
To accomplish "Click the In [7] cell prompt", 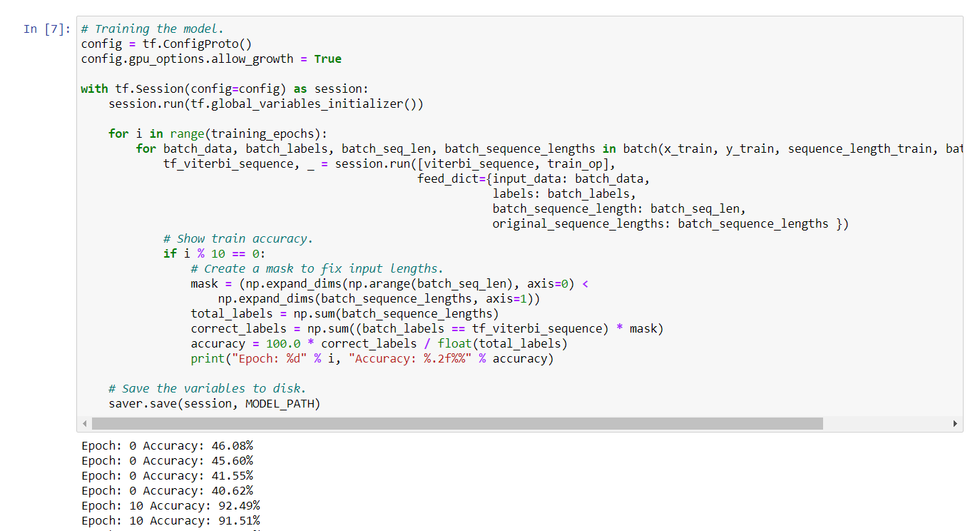I will click(47, 29).
